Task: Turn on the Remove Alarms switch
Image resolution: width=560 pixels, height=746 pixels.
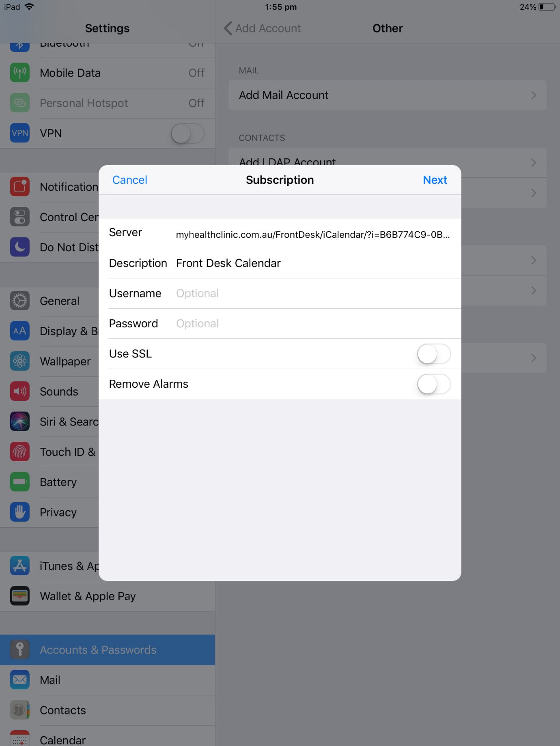Action: (434, 384)
